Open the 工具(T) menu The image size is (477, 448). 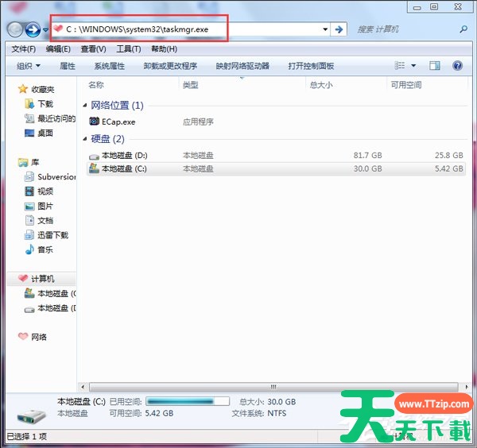pyautogui.click(x=128, y=49)
